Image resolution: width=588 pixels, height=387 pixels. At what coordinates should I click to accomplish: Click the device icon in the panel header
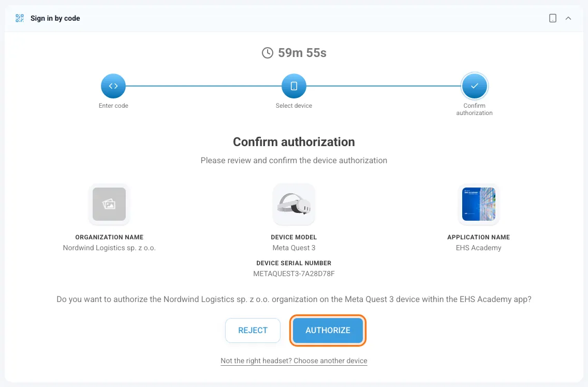coord(552,18)
